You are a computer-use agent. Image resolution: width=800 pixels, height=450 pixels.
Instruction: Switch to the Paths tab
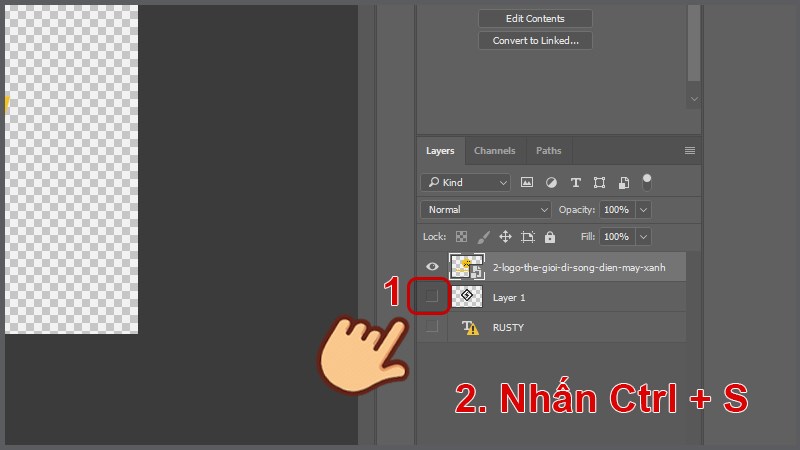(x=548, y=151)
